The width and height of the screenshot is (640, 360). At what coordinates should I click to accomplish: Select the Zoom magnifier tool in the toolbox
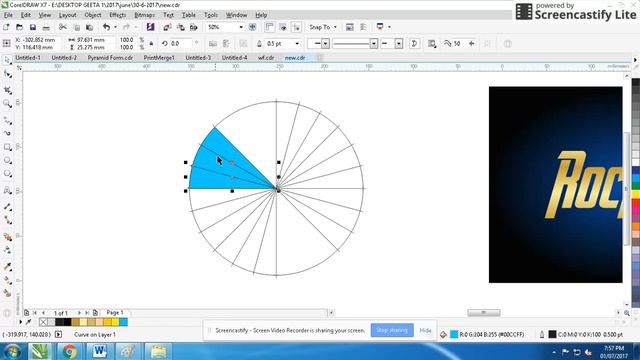(7, 104)
